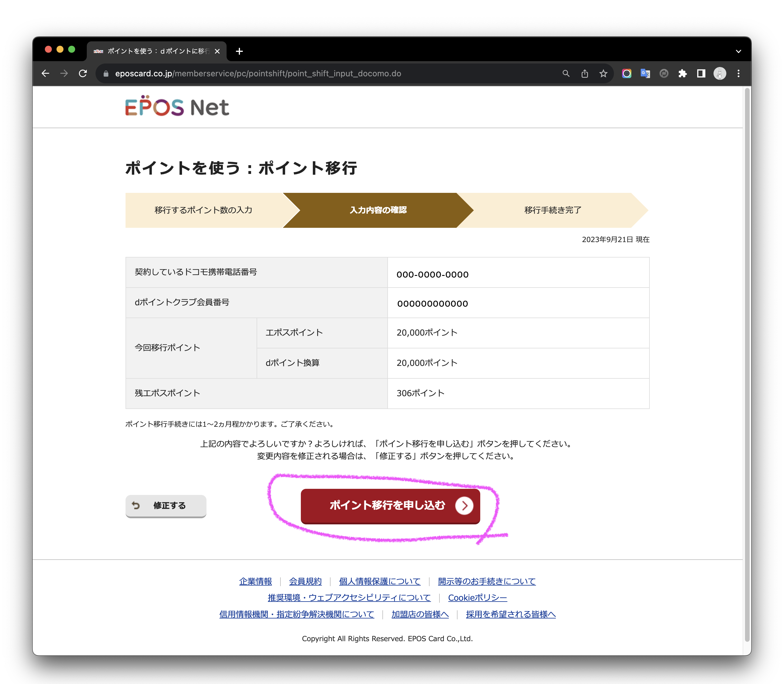Open Google Translate extension icon
784x684 pixels.
645,73
